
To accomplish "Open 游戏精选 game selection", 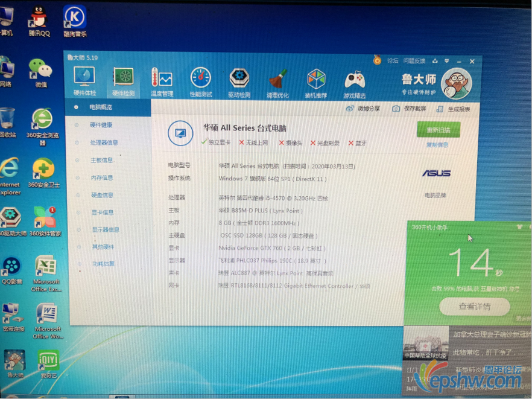I will point(355,85).
